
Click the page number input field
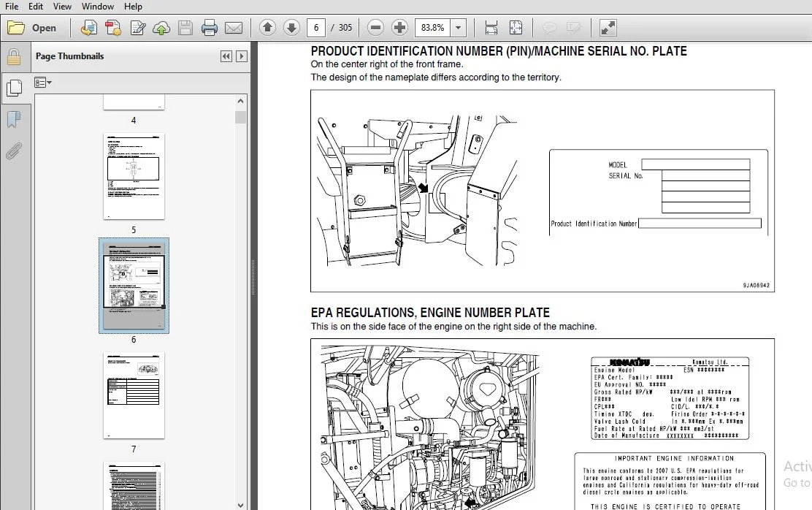[316, 28]
